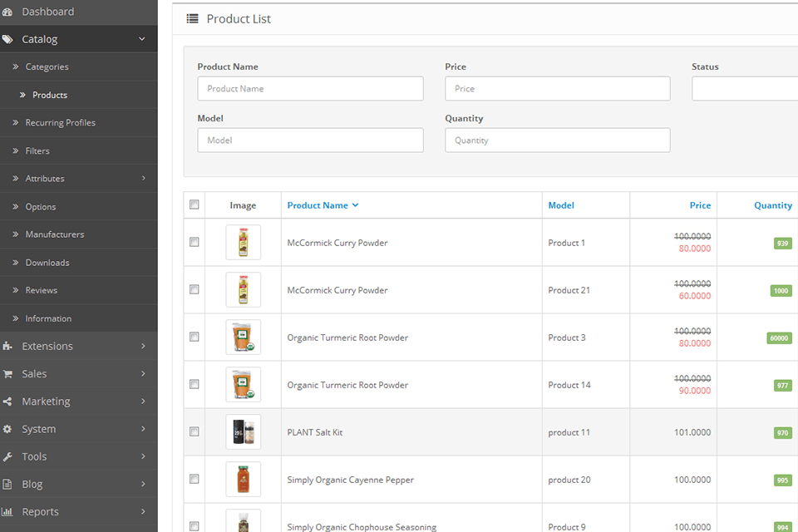Click the 'Product 14' model cell
Screen dimensions: 798x532
click(569, 385)
